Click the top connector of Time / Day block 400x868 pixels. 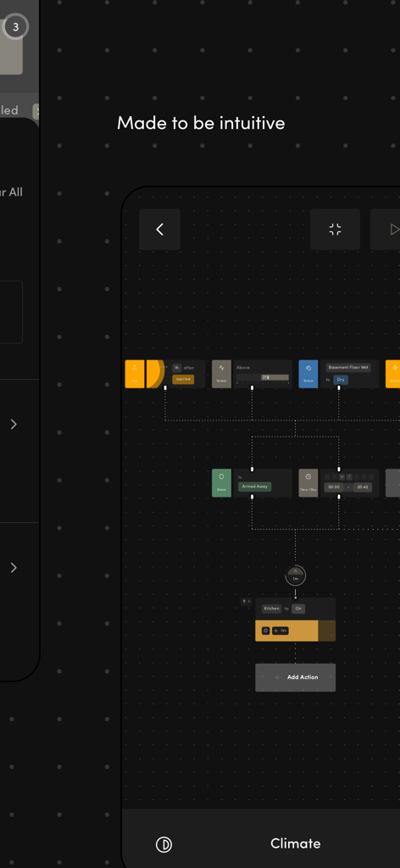339,469
